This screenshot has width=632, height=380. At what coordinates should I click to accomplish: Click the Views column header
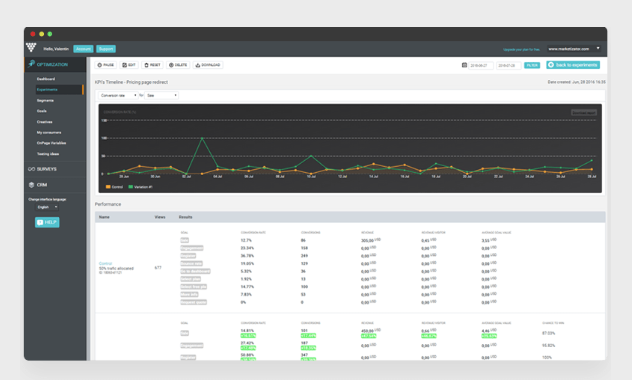coord(160,217)
